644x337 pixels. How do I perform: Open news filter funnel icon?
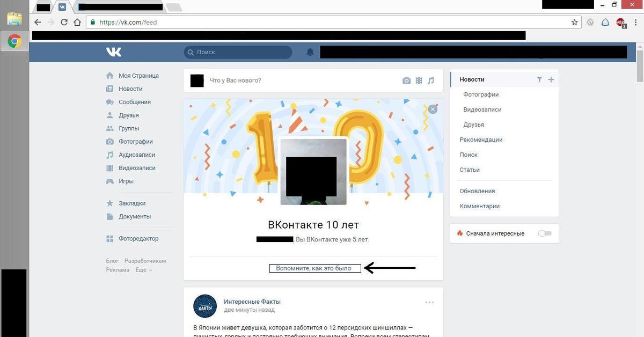[539, 79]
